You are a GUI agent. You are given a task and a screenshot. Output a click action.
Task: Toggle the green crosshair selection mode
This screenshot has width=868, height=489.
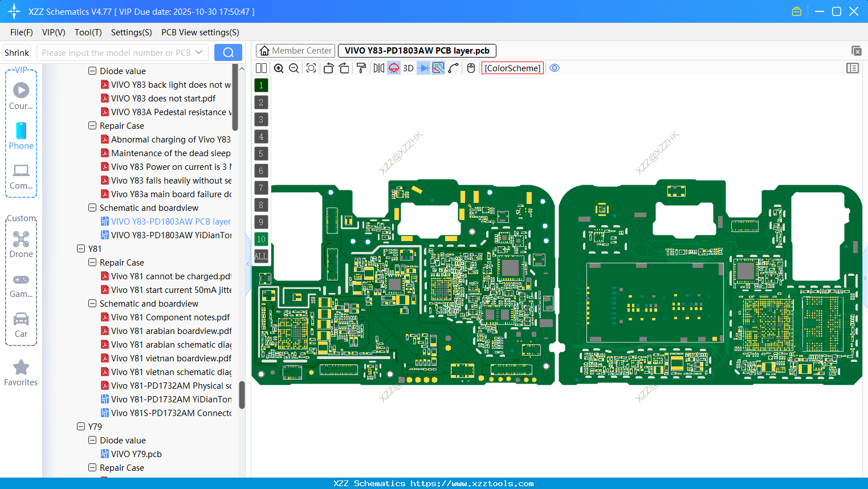(x=438, y=68)
